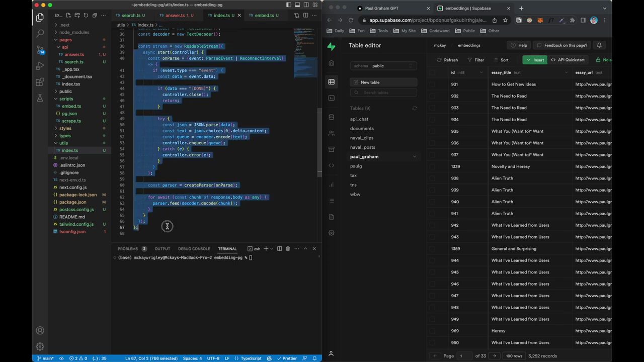Click the page number field

464,356
